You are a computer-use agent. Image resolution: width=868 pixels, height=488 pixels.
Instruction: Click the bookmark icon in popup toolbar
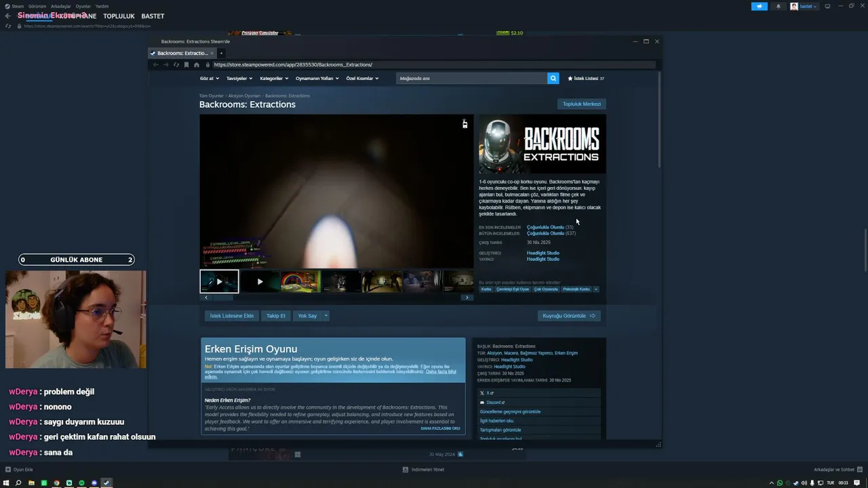pos(186,64)
